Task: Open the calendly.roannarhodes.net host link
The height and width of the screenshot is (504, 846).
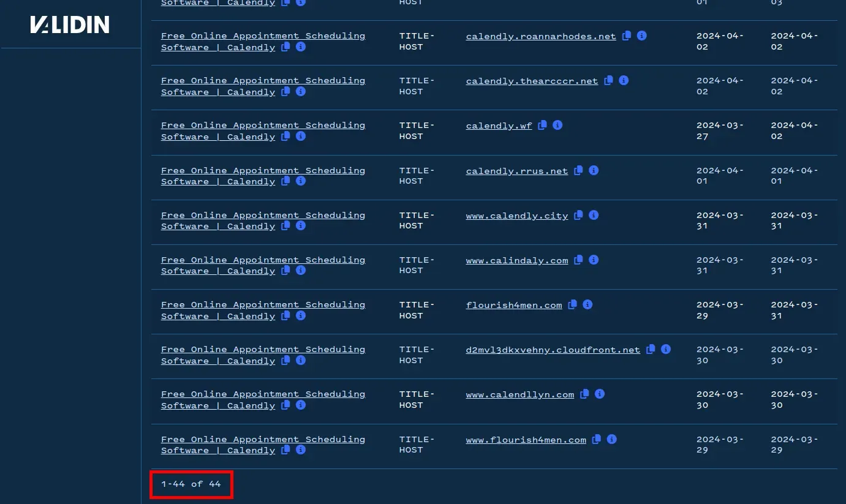Action: (541, 36)
